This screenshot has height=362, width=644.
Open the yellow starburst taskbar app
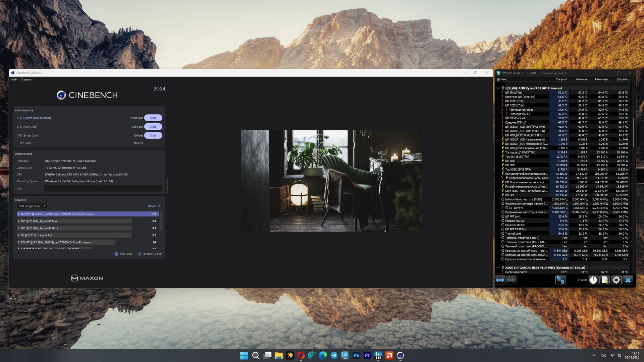point(289,355)
